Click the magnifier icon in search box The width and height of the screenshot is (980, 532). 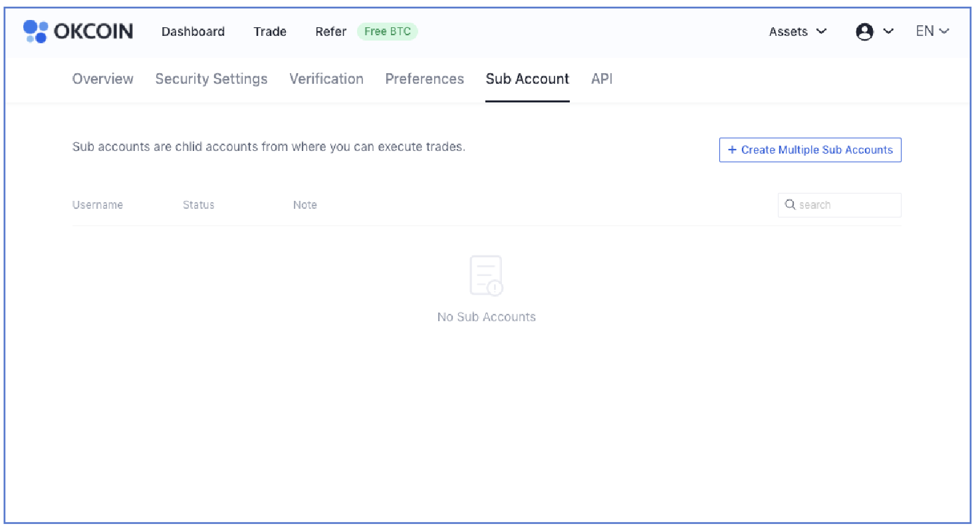(790, 205)
